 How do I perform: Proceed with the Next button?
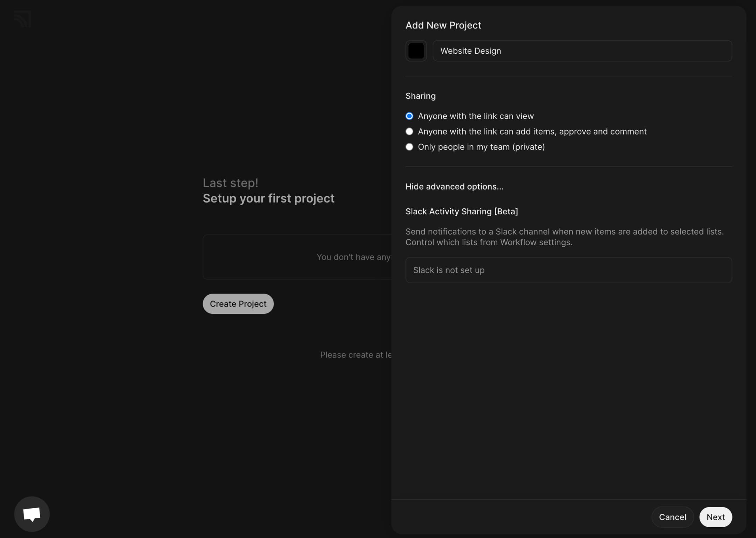tap(715, 517)
